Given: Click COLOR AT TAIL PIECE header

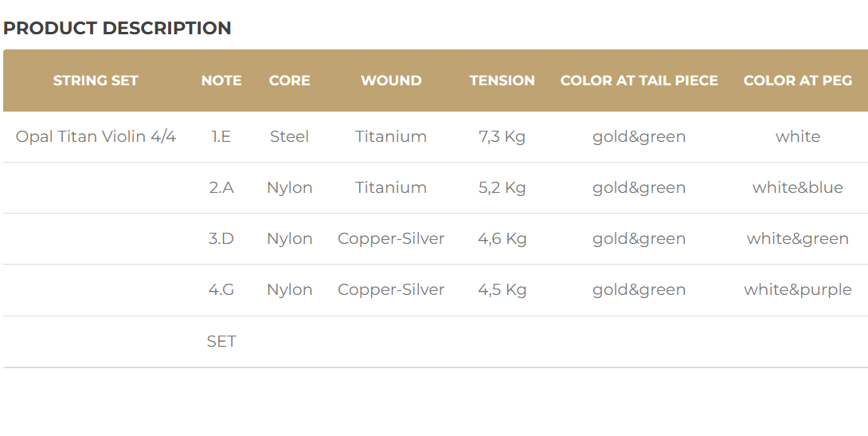Looking at the screenshot, I should [x=639, y=81].
